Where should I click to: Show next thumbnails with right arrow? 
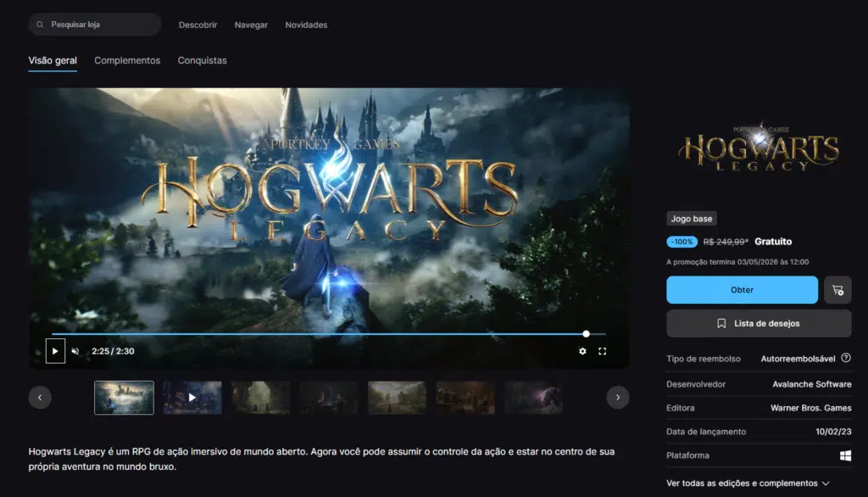(x=618, y=397)
